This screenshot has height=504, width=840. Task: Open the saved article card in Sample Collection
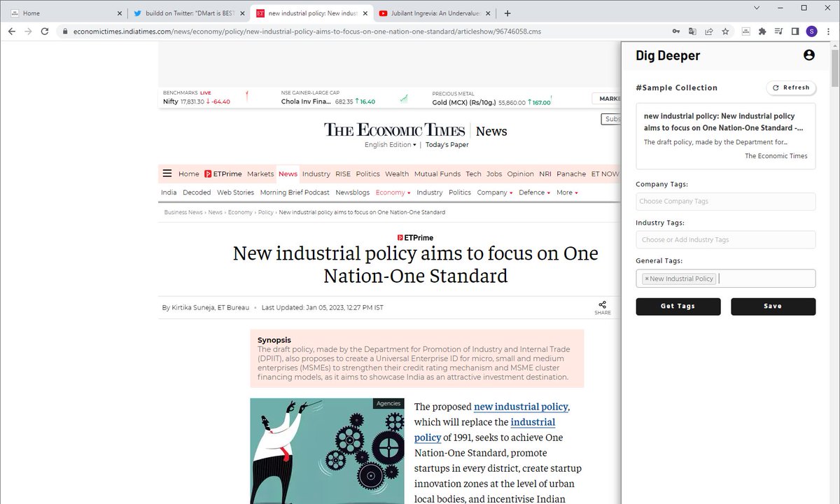tap(725, 136)
